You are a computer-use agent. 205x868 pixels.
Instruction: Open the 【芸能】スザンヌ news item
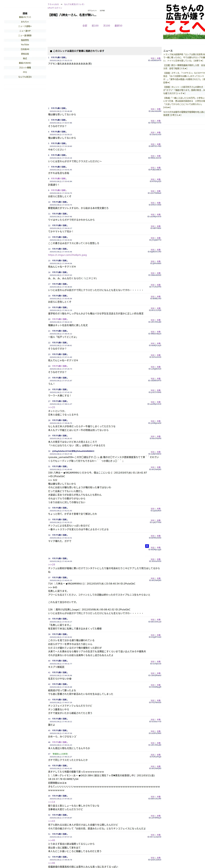click(x=184, y=78)
